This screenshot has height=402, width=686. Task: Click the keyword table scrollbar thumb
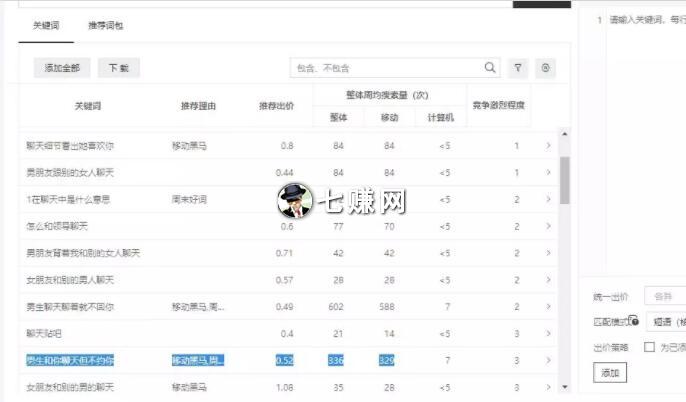(565, 180)
